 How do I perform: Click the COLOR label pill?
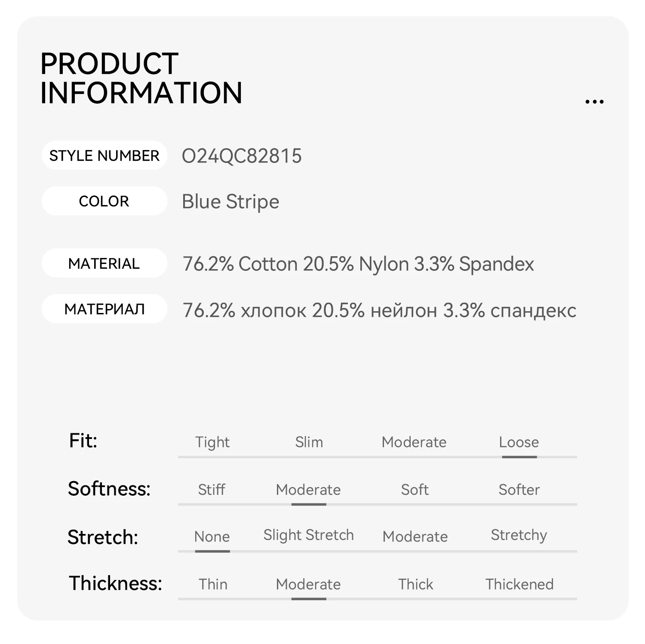104,201
